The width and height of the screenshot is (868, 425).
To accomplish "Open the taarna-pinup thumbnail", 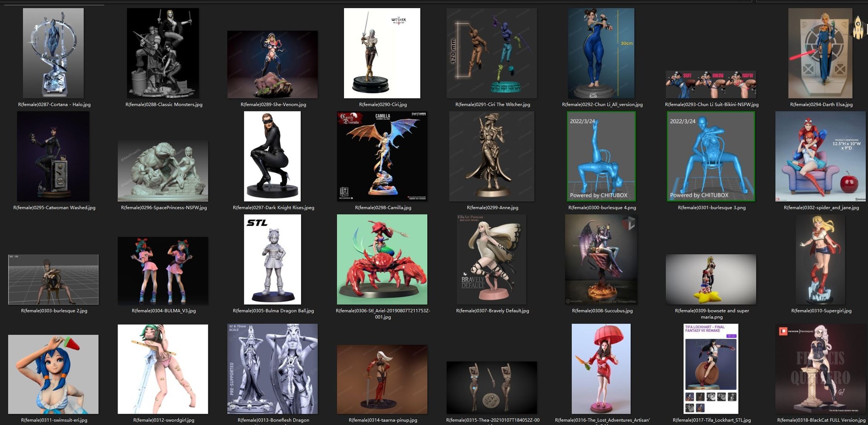I will click(x=382, y=380).
